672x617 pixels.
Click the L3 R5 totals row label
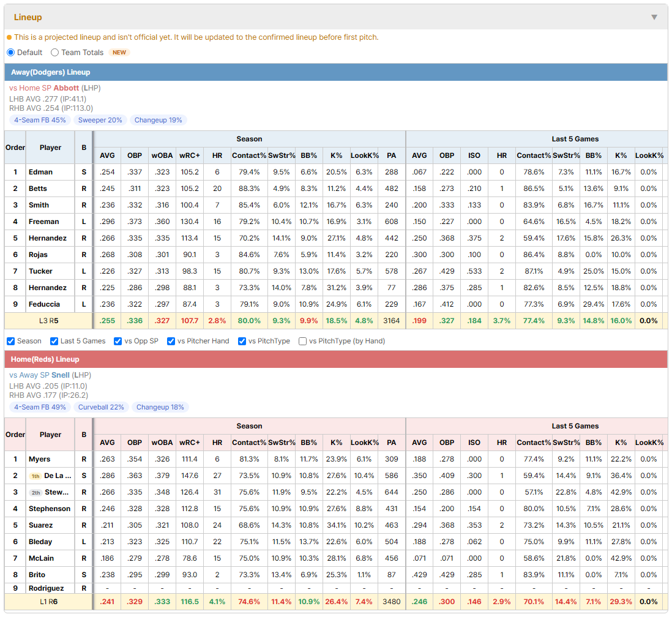[48, 321]
